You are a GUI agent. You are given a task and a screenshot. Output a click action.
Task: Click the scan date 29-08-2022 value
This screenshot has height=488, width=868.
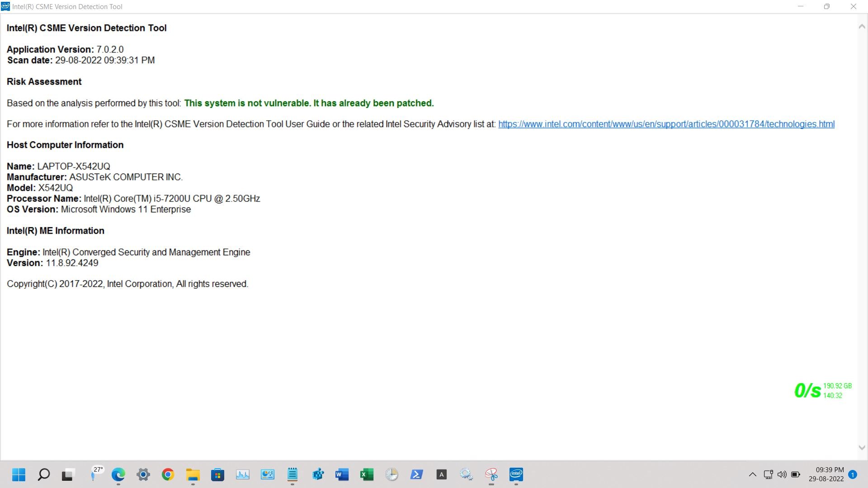105,61
